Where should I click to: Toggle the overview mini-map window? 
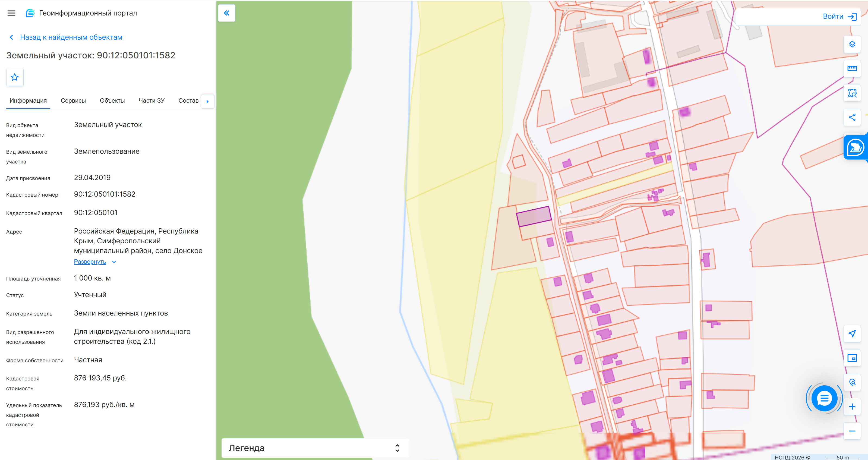tap(852, 358)
